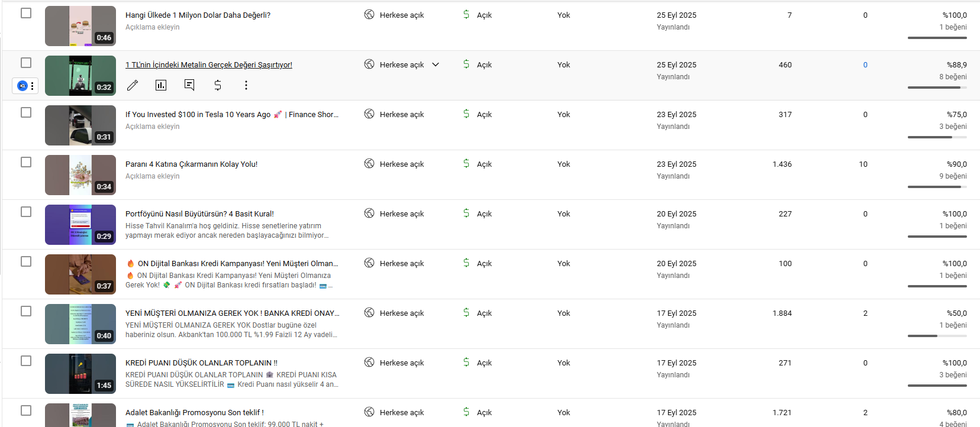Screen dimensions: 980x427
Task: Expand visibility dropdown arrow next to Herkese açık
Action: point(436,64)
